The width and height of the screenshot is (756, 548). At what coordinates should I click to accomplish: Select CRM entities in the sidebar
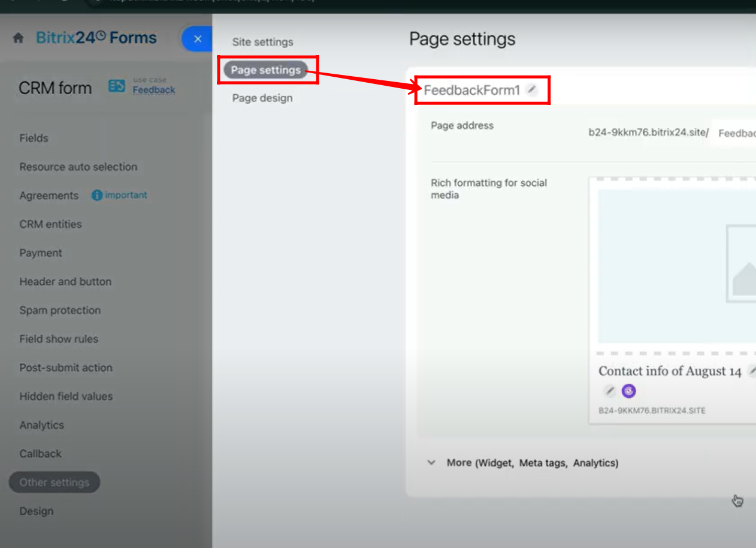pos(50,224)
